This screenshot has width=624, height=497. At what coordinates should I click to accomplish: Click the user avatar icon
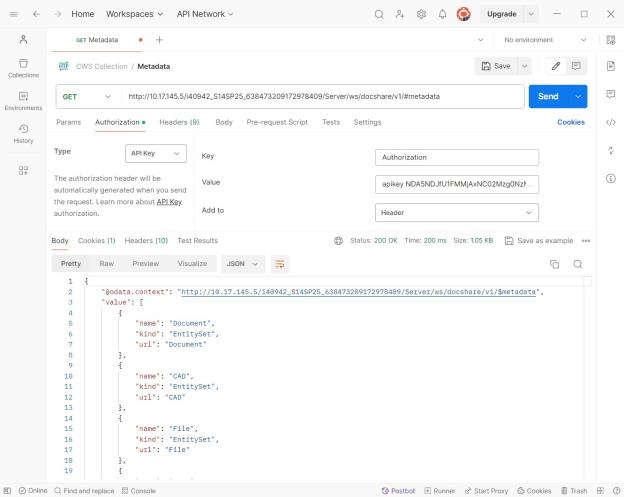464,14
